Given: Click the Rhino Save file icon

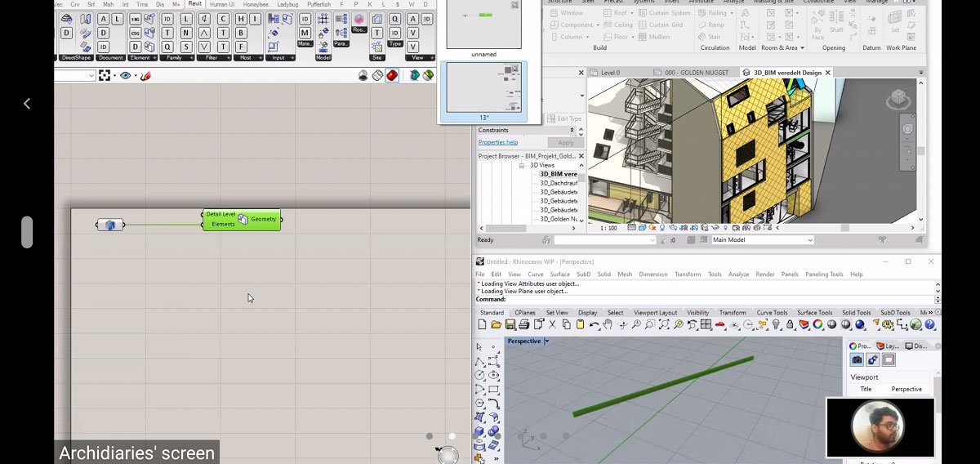Looking at the screenshot, I should click(x=510, y=325).
